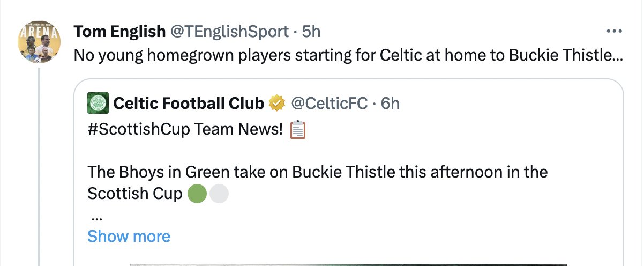The width and height of the screenshot is (644, 266).
Task: Open Tom English's tweet text
Action: pyautogui.click(x=348, y=55)
